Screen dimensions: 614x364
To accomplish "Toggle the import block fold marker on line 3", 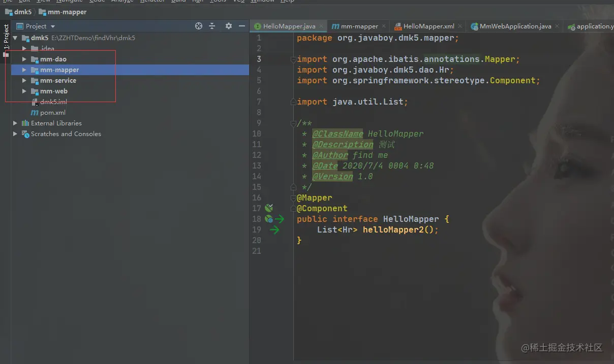I will (293, 59).
